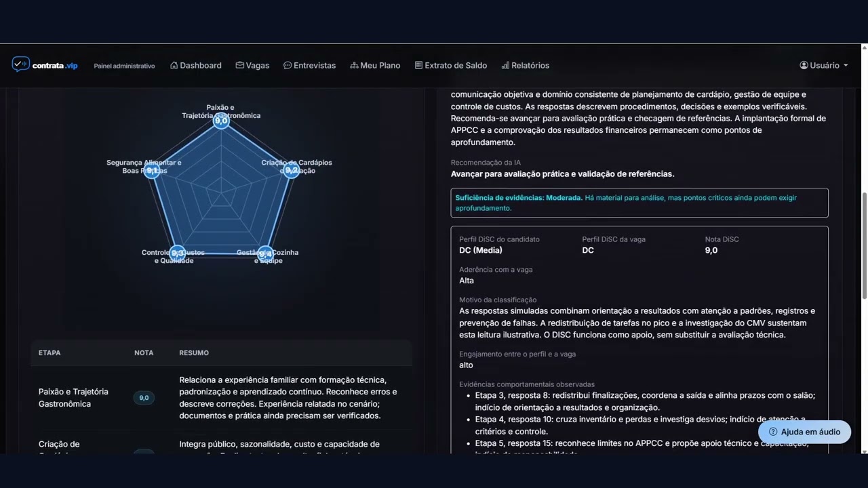The height and width of the screenshot is (488, 868).
Task: Go to the Vagas page
Action: pyautogui.click(x=252, y=66)
